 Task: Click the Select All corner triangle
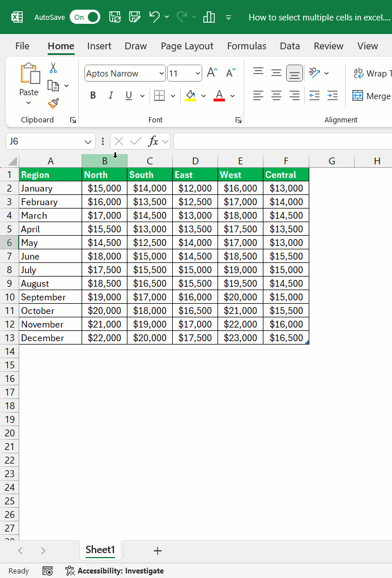12,161
